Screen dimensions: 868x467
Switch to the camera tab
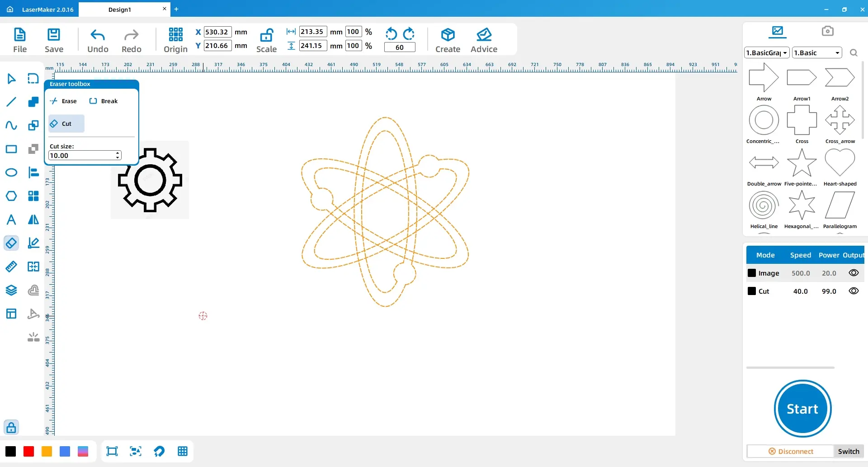click(827, 31)
